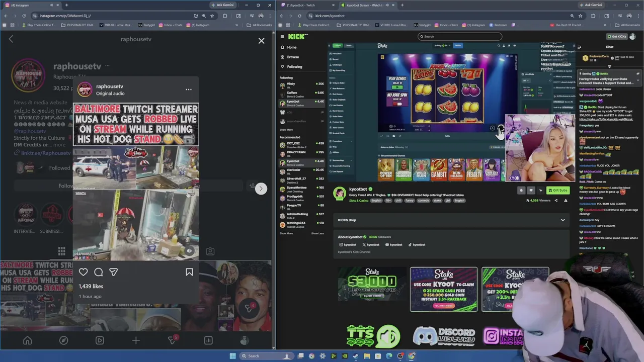Share the kyootbot stream
The width and height of the screenshot is (644, 362).
(556, 201)
